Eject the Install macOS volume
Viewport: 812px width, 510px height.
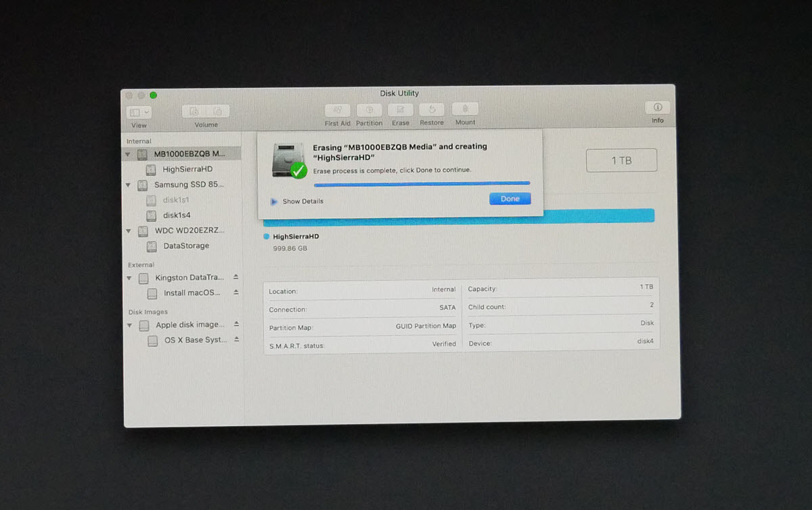(x=236, y=293)
